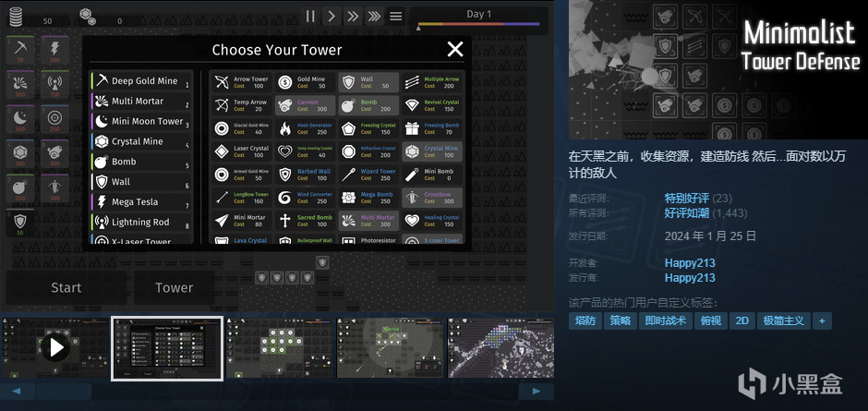Choose the Revival Crystal tower
Screen dimensions: 868x411
coord(432,105)
